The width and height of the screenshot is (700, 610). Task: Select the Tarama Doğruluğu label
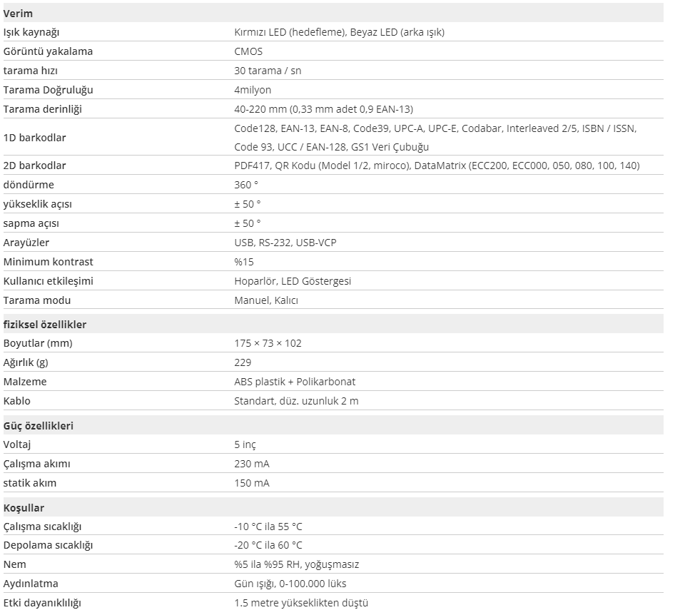(x=49, y=90)
